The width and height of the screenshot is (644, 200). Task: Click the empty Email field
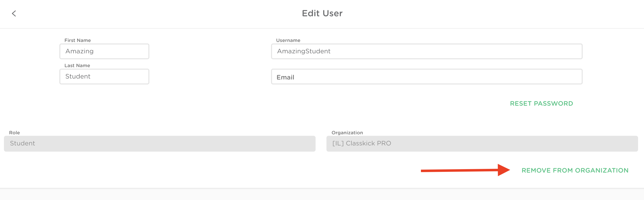(x=427, y=77)
